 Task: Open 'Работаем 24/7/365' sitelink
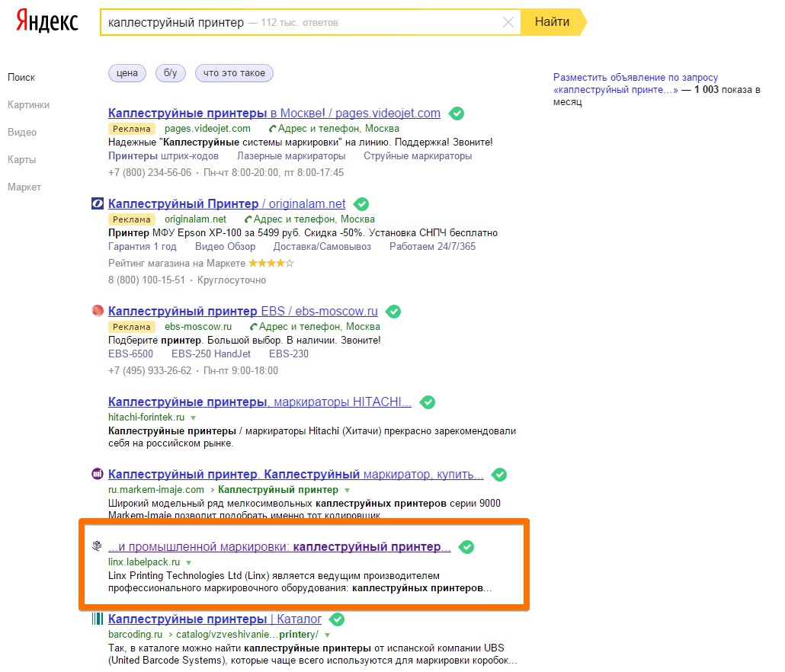click(x=433, y=247)
